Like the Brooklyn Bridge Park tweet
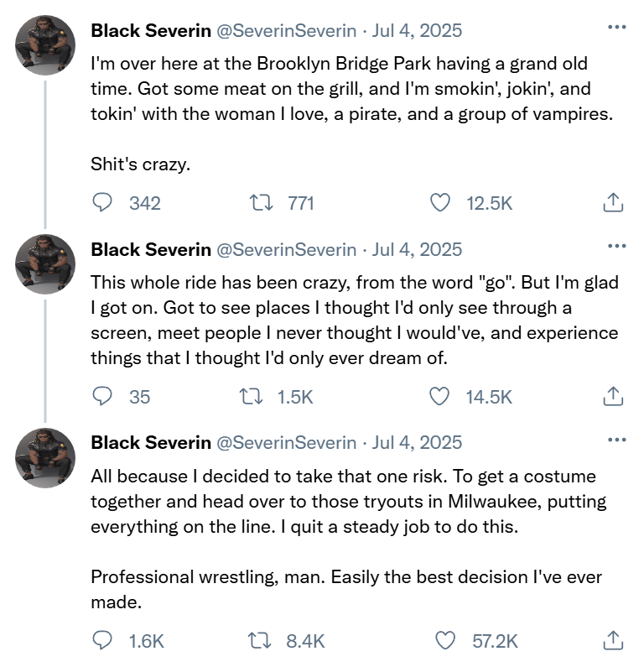The image size is (644, 667). click(x=439, y=202)
